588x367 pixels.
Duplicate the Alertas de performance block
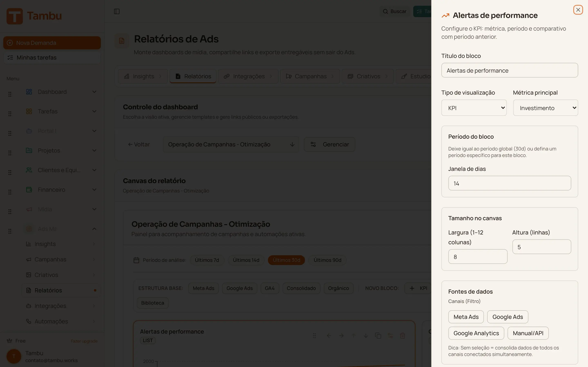(x=378, y=336)
